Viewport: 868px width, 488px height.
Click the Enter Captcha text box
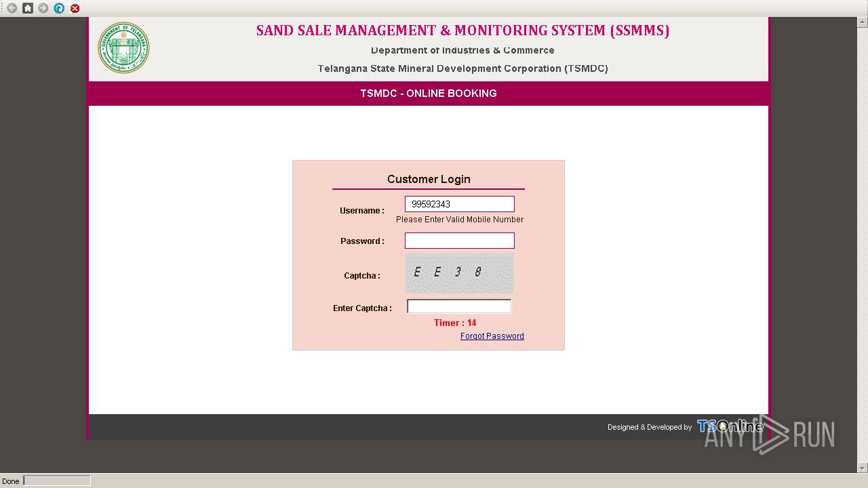pos(459,306)
